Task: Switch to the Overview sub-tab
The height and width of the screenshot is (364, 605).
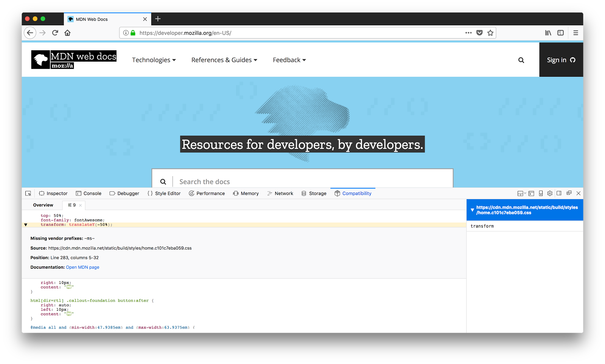Action: [43, 205]
